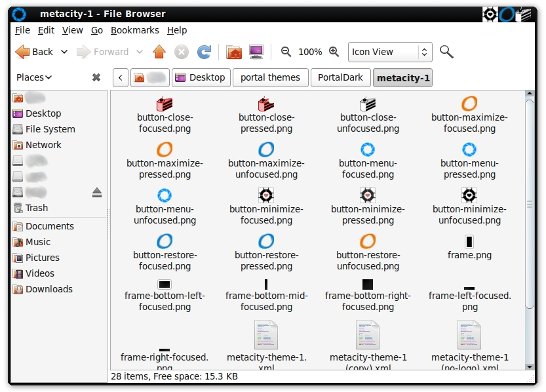Go to PortalDark in path bar

click(340, 77)
